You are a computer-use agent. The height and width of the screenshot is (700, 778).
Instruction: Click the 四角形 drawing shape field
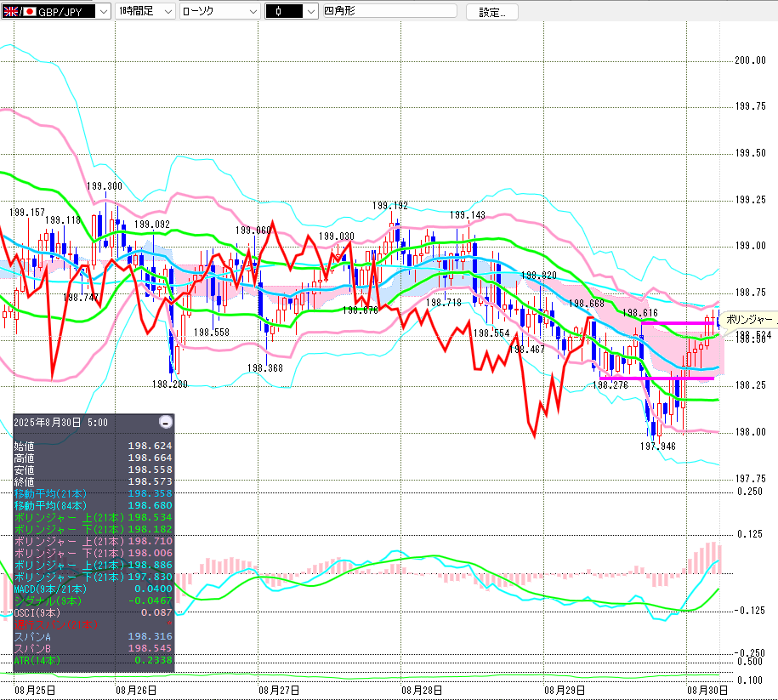(389, 11)
